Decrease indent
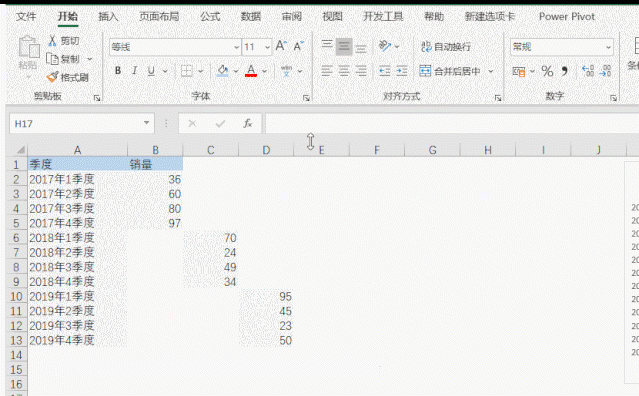Viewport: 639px width, 396px height. (x=385, y=71)
